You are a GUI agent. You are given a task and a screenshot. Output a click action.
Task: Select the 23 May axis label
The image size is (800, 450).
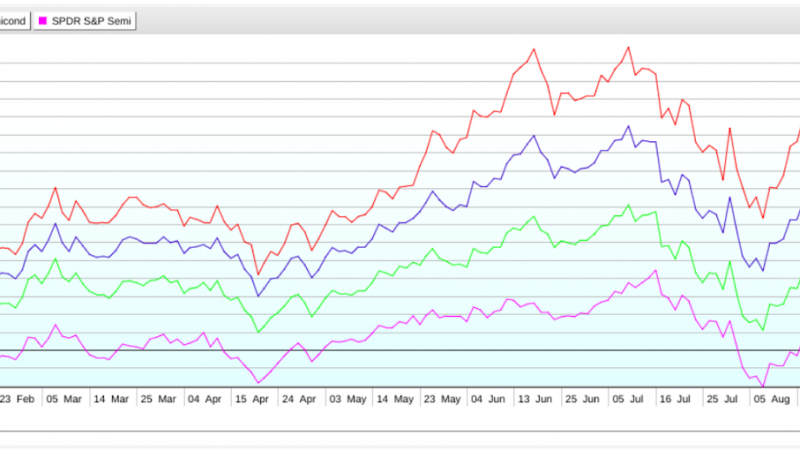pyautogui.click(x=442, y=399)
